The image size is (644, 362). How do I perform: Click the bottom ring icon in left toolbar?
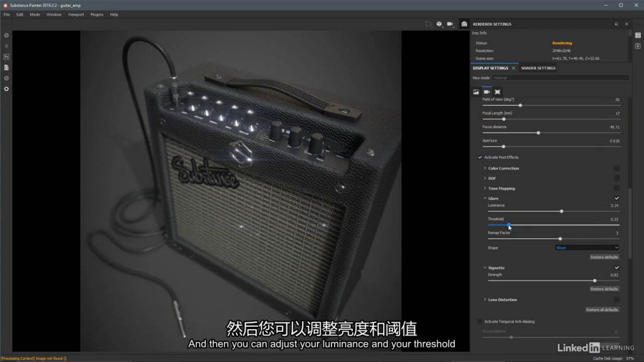[6, 89]
